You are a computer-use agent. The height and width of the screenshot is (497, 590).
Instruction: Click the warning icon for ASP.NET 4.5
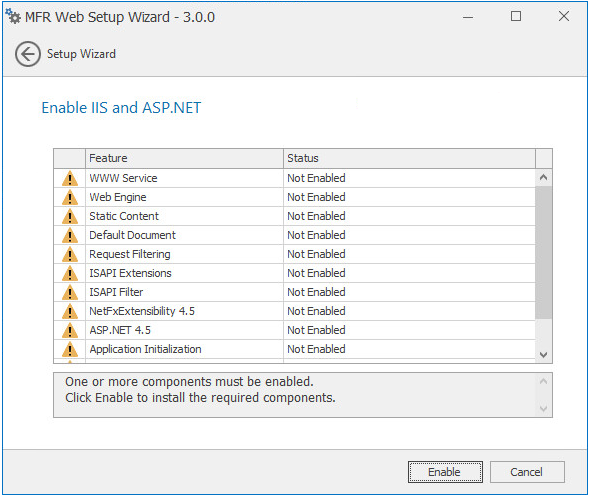(70, 330)
